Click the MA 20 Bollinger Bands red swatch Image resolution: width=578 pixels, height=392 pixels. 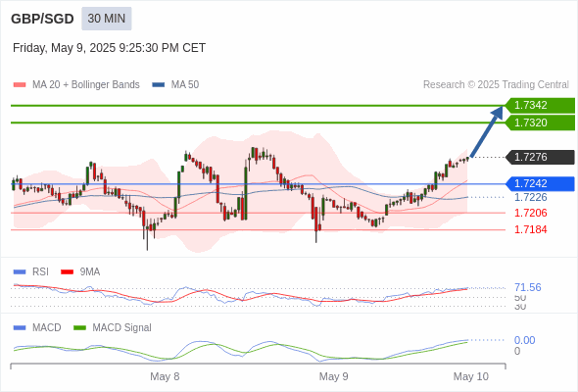[x=20, y=85]
